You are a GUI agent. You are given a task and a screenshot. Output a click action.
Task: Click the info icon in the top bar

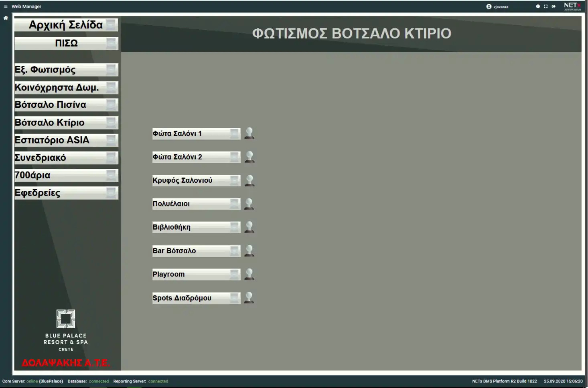click(538, 6)
